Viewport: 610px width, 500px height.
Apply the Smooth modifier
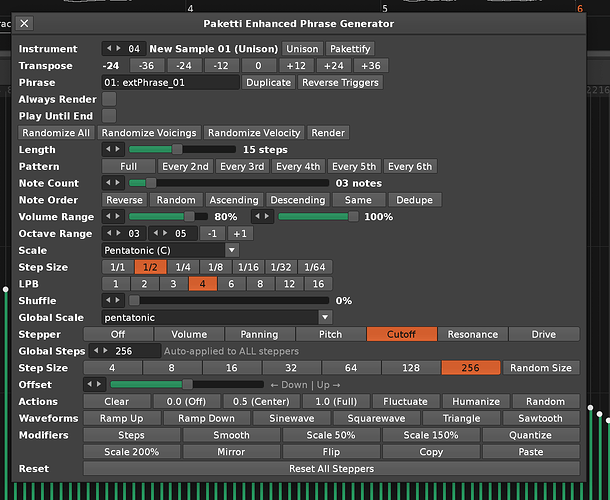(231, 435)
